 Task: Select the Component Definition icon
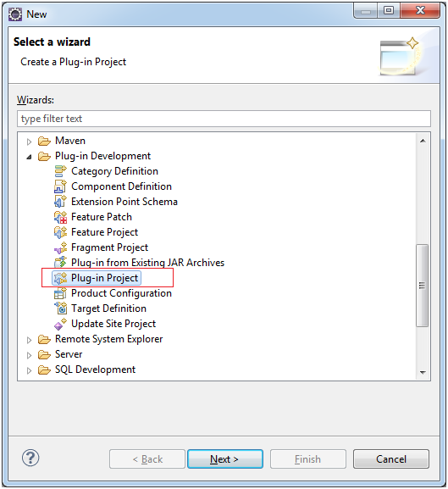tap(60, 186)
